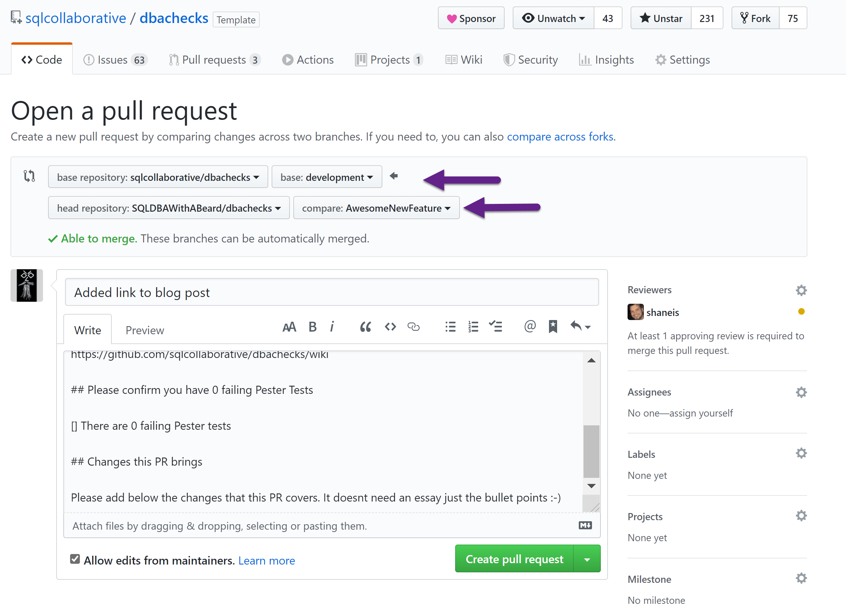
Task: Open the compare: AwesomeNewFeature dropdown
Action: tap(376, 208)
